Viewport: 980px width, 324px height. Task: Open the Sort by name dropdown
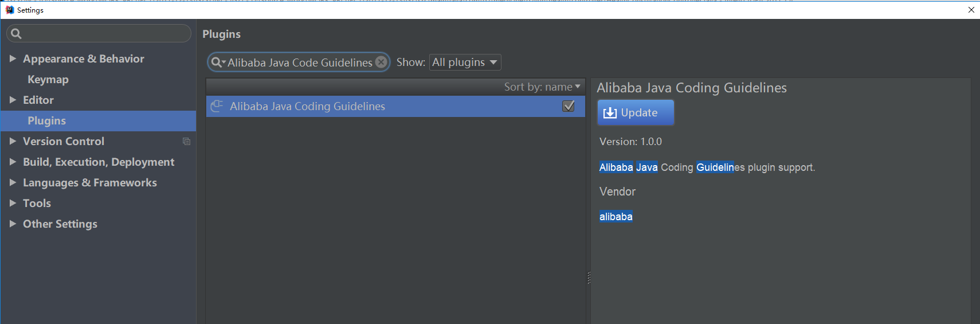tap(542, 87)
